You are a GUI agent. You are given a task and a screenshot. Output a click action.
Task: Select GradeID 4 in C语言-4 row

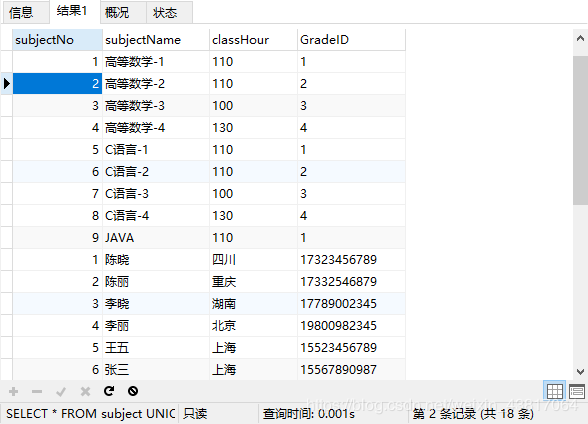(x=351, y=216)
